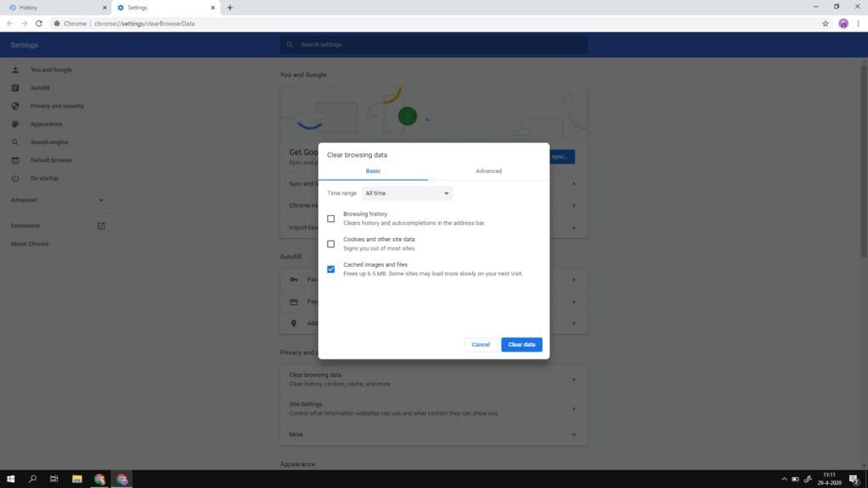Uncheck Cached images and files
The image size is (868, 488).
331,269
